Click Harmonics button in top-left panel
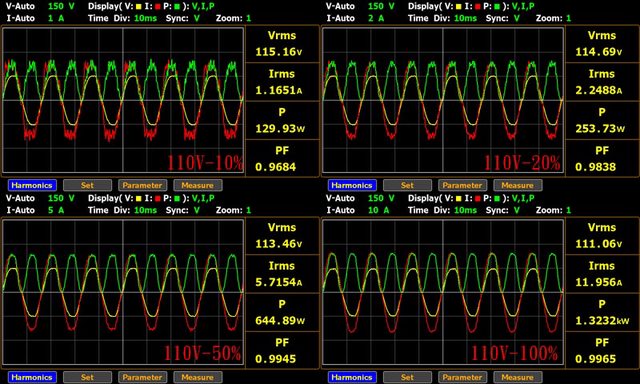Screen dimensions: 640x384 (32, 185)
